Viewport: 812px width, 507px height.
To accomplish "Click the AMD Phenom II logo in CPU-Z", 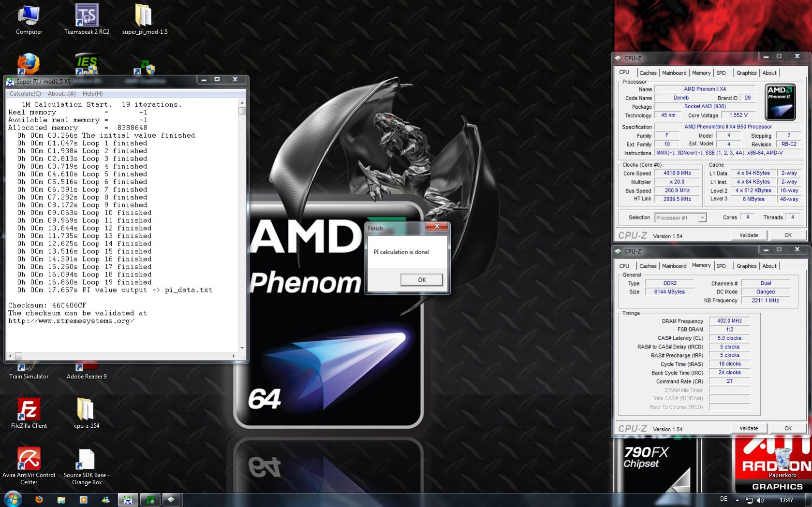I will pos(780,101).
